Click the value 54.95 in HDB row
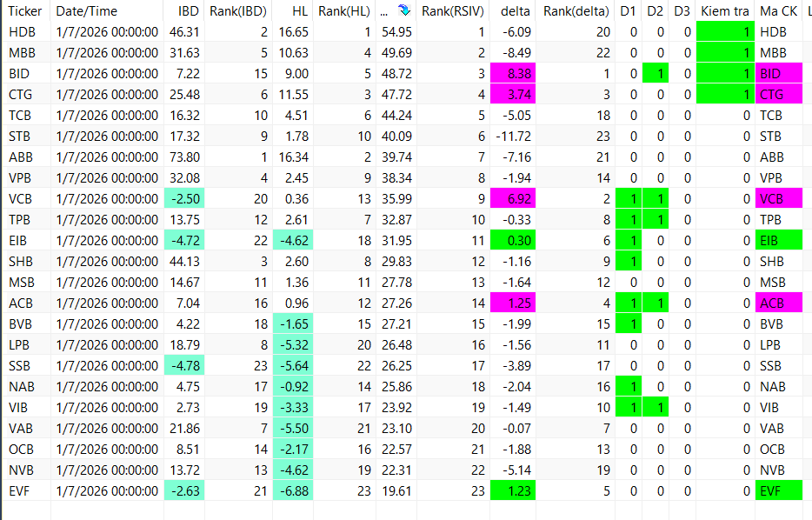The height and width of the screenshot is (520, 812). coord(396,32)
